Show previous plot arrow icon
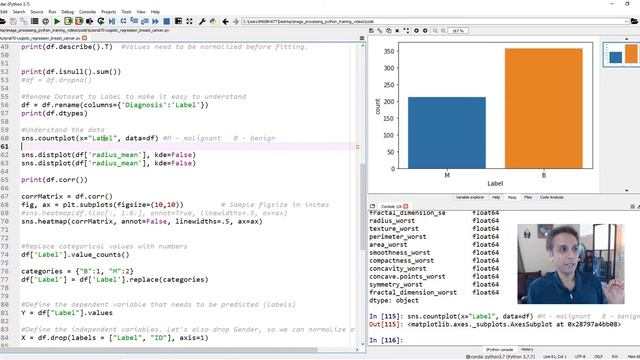The image size is (640, 360). [416, 31]
